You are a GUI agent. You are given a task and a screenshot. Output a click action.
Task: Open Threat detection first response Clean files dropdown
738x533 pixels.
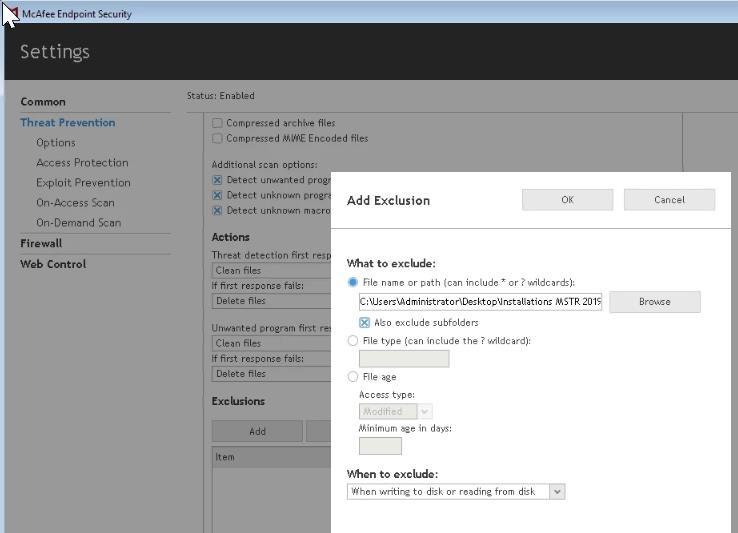click(x=272, y=270)
